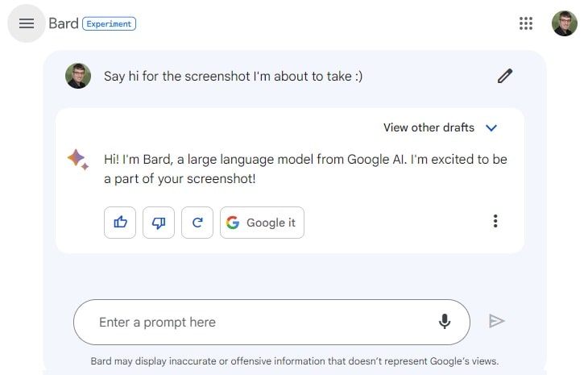Image resolution: width=588 pixels, height=375 pixels.
Task: Give the response a thumbs down
Action: 159,223
